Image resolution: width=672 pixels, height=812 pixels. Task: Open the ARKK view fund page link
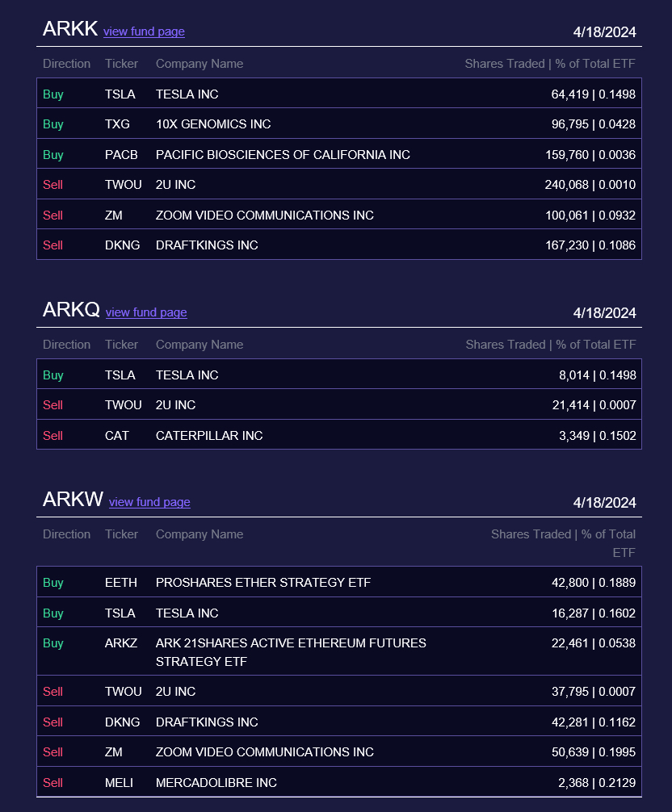[144, 31]
